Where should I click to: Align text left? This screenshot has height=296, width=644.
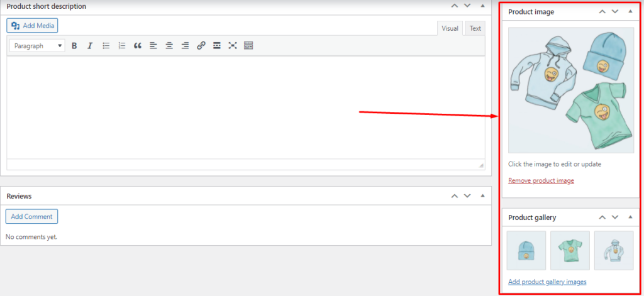click(153, 46)
